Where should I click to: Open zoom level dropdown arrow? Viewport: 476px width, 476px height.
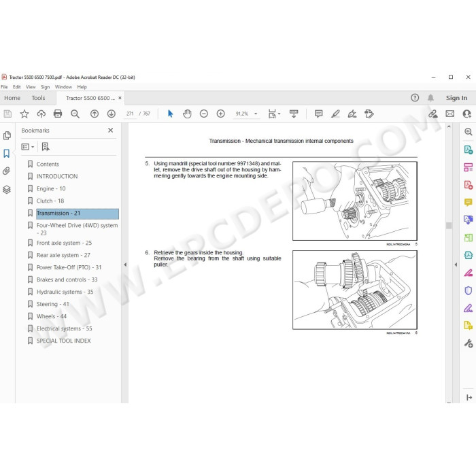256,114
